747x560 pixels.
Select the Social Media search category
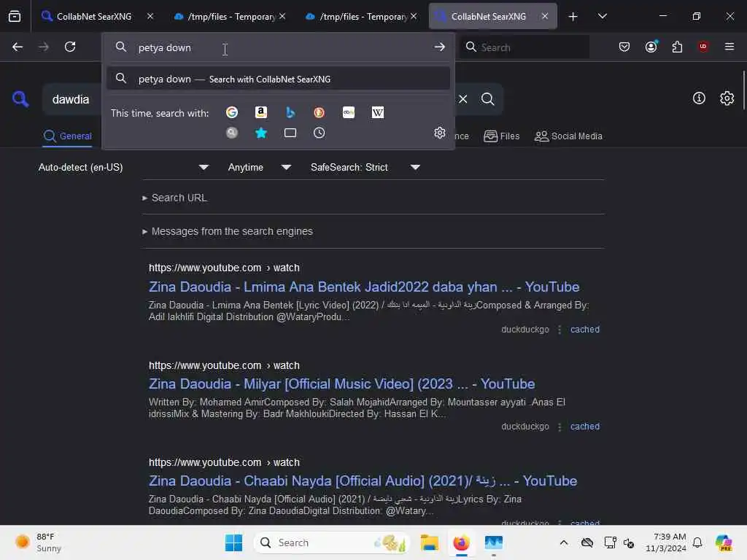pyautogui.click(x=568, y=136)
